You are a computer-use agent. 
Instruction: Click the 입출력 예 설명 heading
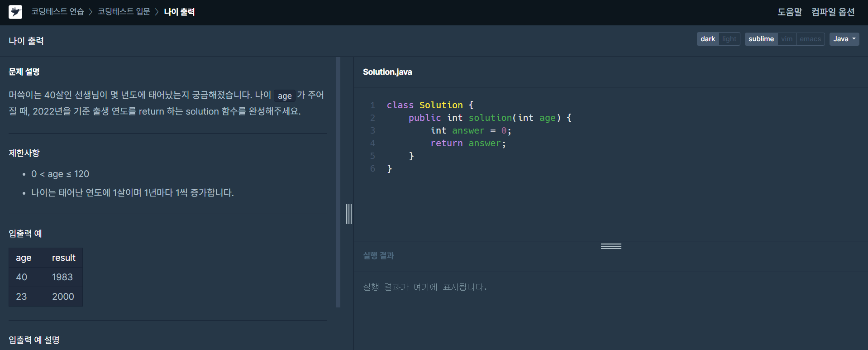pos(34,340)
